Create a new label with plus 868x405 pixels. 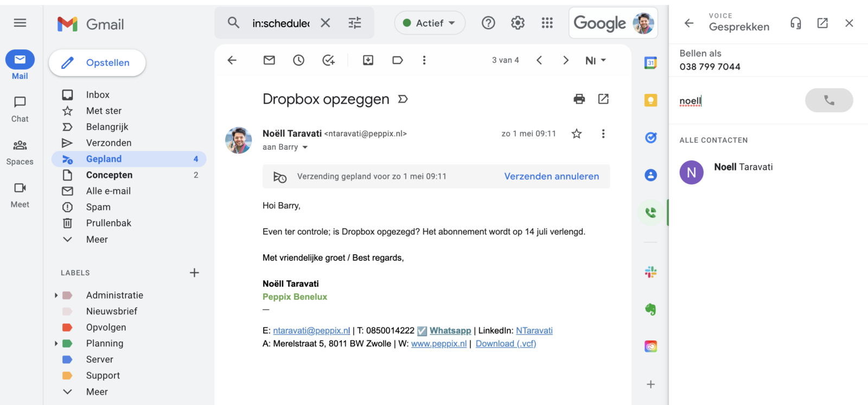pos(194,273)
